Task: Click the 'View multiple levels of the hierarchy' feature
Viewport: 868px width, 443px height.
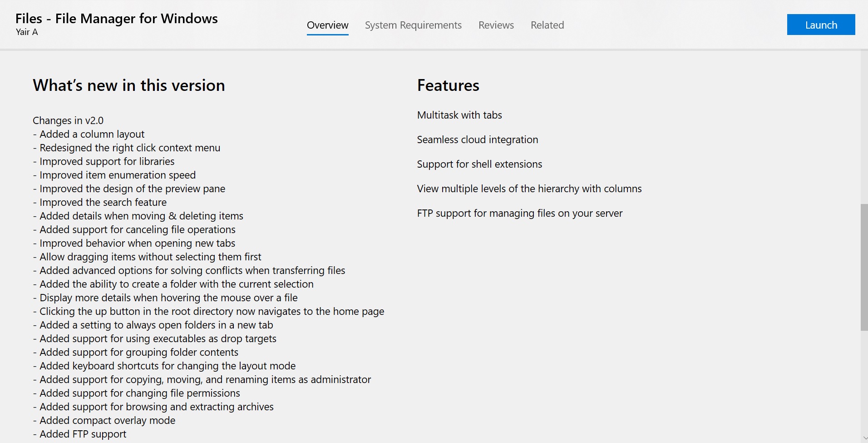Action: point(529,189)
